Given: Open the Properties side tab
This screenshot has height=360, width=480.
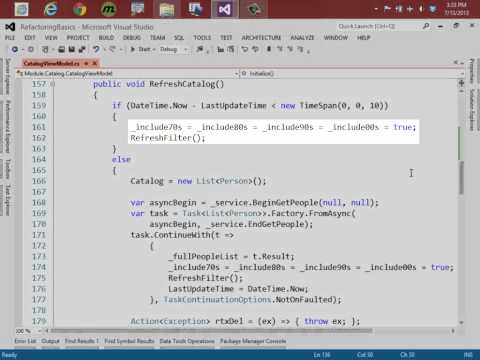Looking at the screenshot, I should [x=472, y=71].
